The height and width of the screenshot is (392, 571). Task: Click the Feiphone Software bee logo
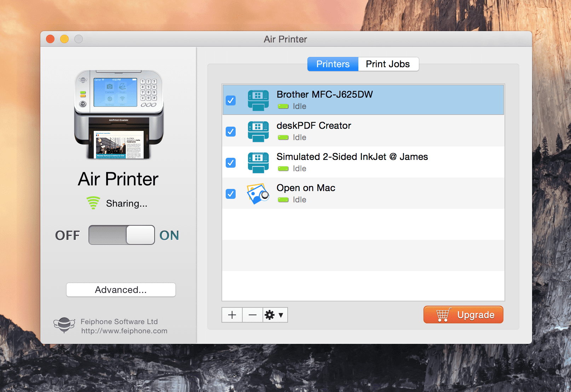point(64,325)
